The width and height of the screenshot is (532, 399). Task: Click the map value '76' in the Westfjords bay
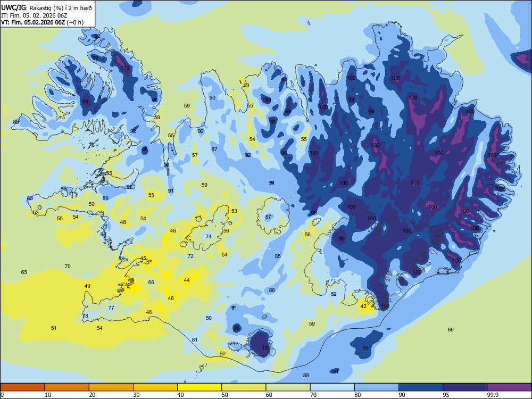92,145
